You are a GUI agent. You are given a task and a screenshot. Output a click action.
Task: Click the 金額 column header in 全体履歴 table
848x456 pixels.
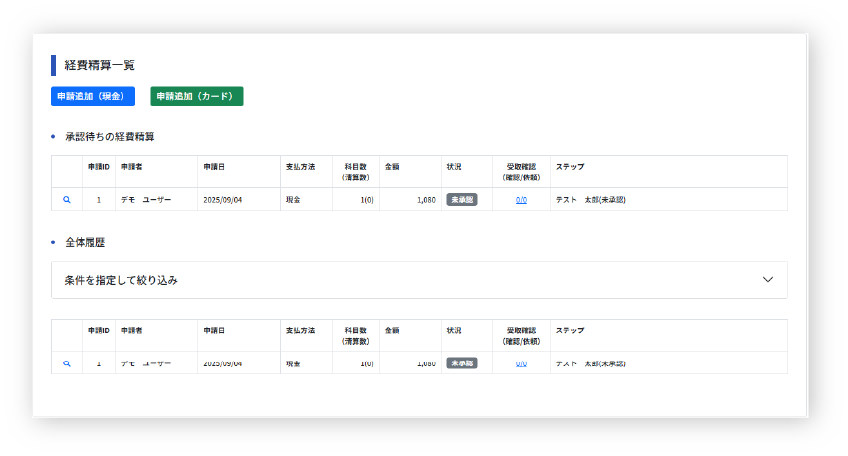click(393, 330)
